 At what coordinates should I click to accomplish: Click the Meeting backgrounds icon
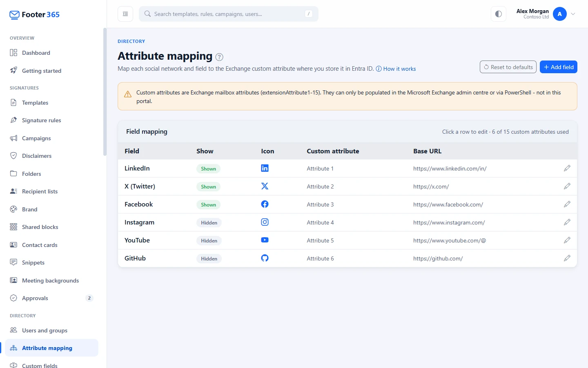(x=13, y=280)
